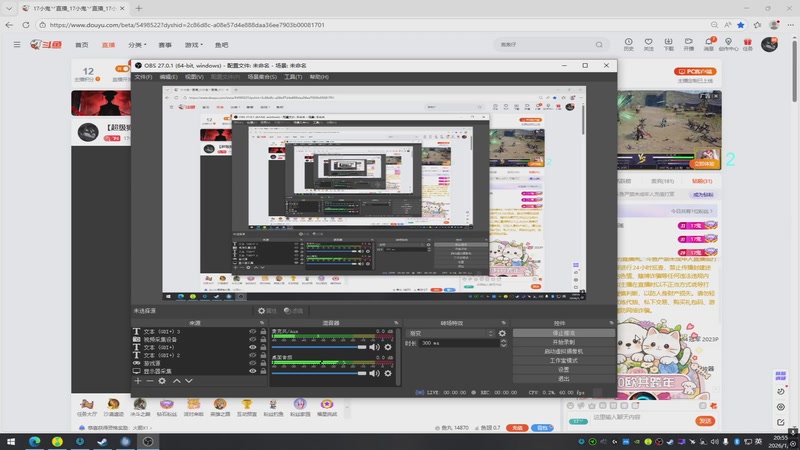Click OBS 工作室模式 button
Image resolution: width=800 pixels, height=450 pixels.
pyautogui.click(x=563, y=360)
